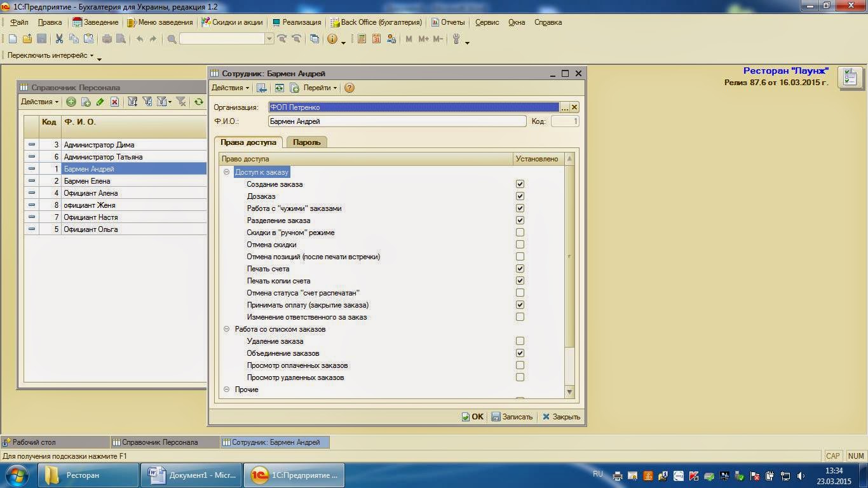Open the Calculator icon in toolbar
This screenshot has height=488, width=868.
pyautogui.click(x=362, y=39)
